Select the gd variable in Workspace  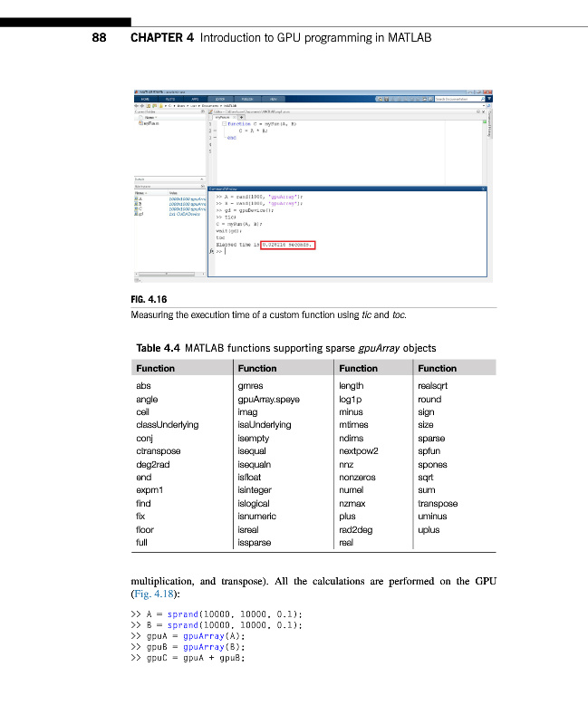coord(138,215)
